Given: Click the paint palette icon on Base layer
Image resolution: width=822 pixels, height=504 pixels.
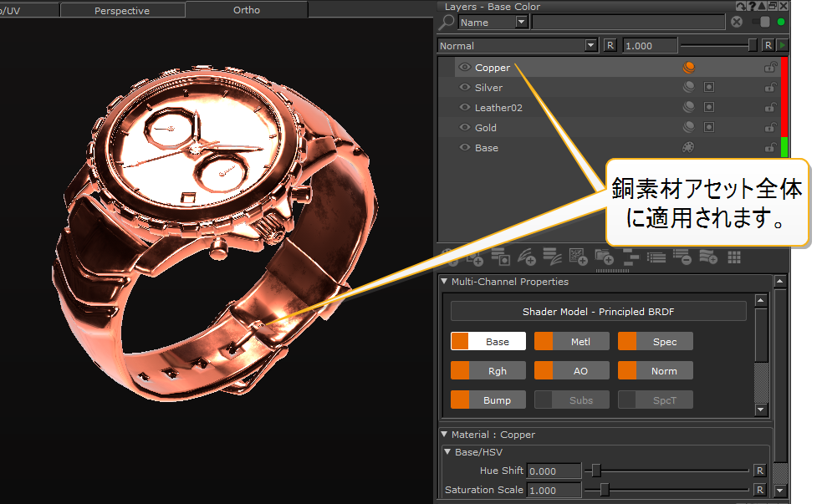Looking at the screenshot, I should point(689,148).
